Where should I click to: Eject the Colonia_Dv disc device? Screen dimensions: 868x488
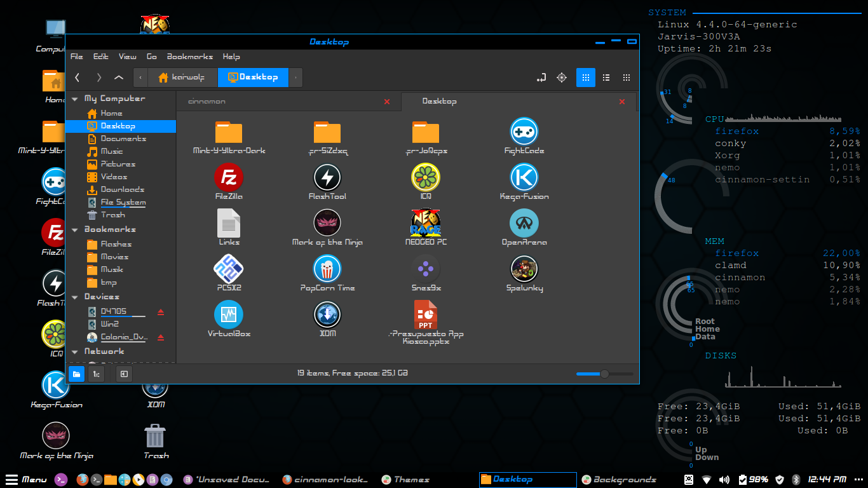tap(161, 337)
